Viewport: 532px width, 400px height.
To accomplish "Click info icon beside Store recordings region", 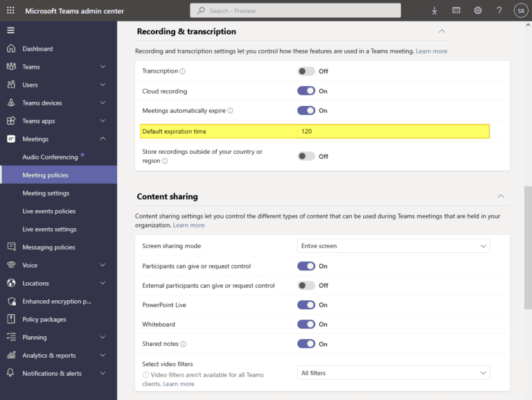I will tap(165, 161).
